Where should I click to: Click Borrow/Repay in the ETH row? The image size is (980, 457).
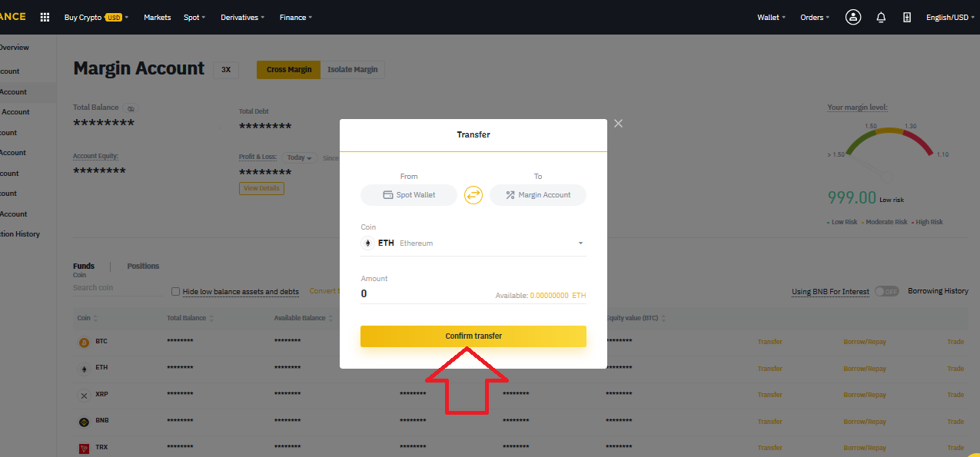(x=865, y=368)
